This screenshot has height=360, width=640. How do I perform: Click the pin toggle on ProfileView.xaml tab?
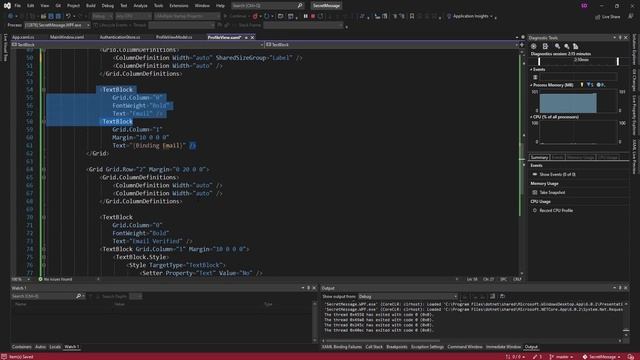(246, 37)
